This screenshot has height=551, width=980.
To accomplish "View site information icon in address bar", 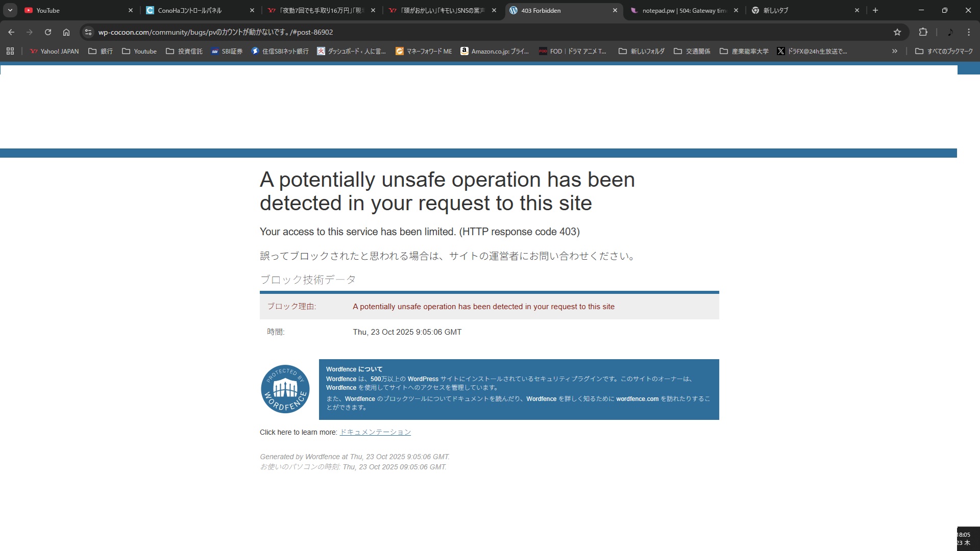I will (x=88, y=32).
